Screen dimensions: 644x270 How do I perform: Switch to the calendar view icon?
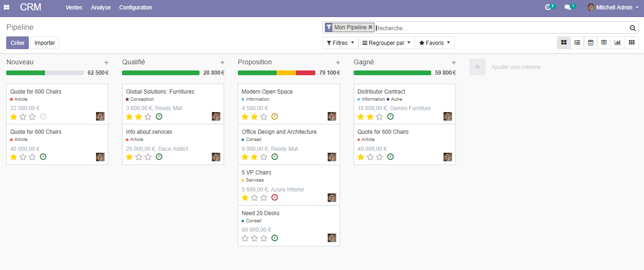(590, 43)
